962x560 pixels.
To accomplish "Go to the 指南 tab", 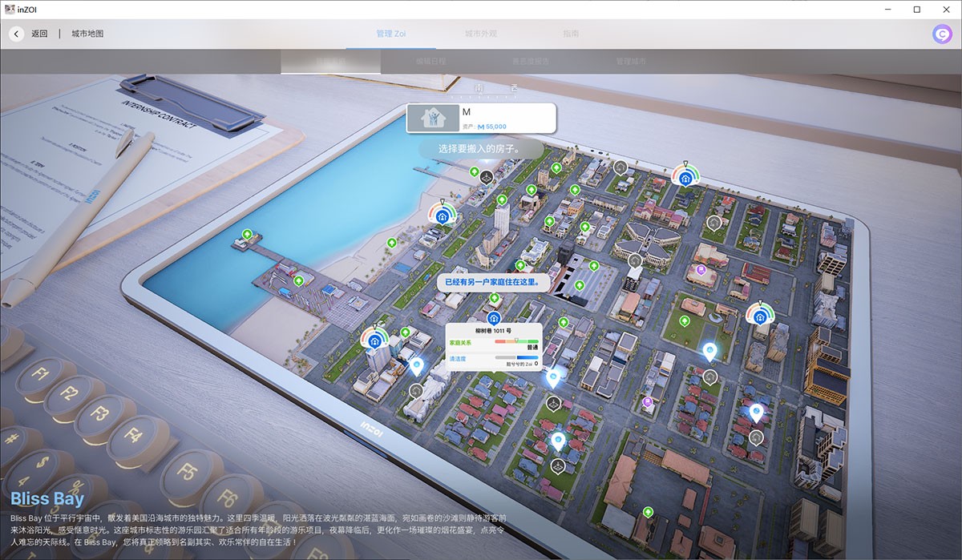I will coord(571,34).
